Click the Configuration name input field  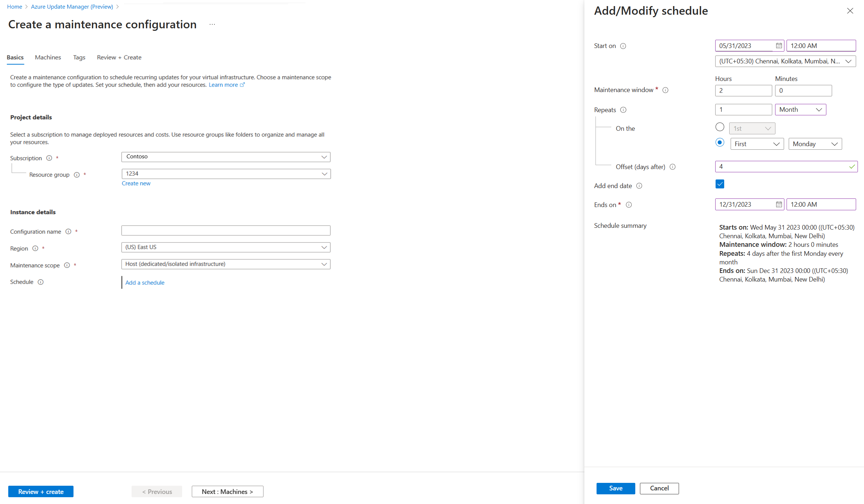(x=225, y=230)
